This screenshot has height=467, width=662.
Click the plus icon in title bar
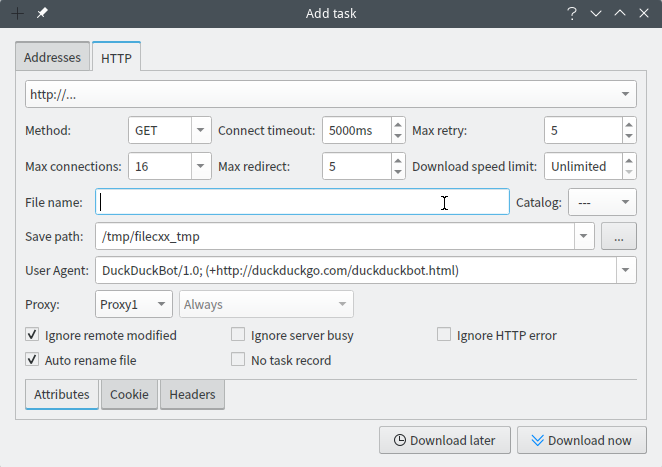tap(16, 13)
